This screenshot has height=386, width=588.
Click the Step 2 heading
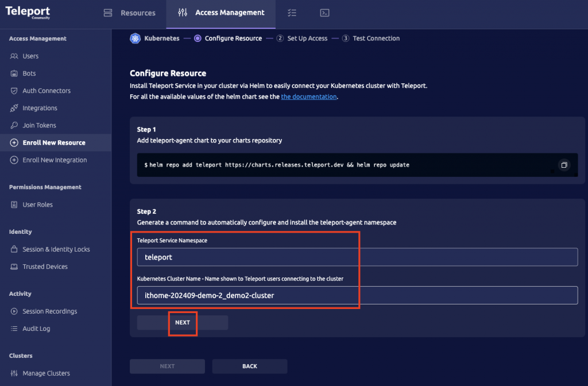tap(146, 211)
